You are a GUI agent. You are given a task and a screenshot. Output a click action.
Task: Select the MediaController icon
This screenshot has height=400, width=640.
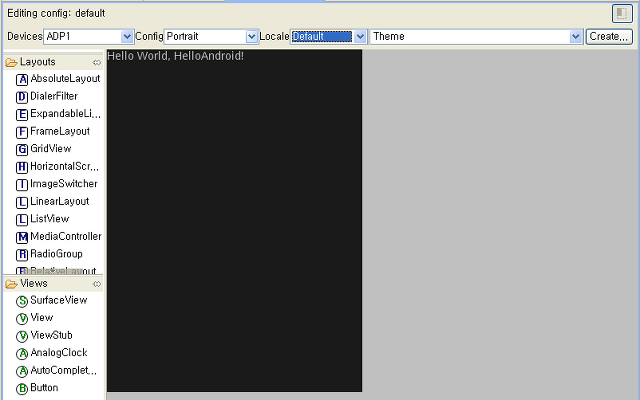(x=22, y=237)
